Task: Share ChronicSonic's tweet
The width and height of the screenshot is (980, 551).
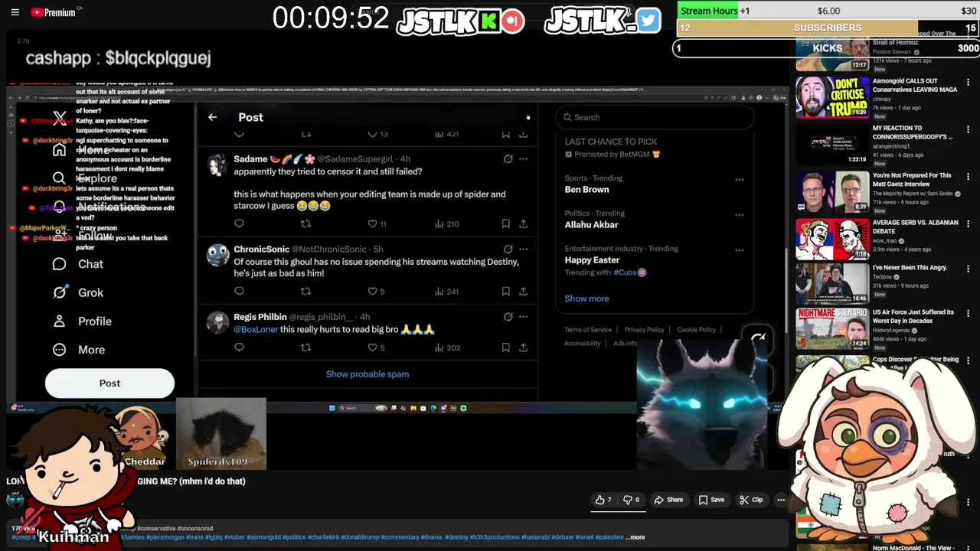Action: 523,291
